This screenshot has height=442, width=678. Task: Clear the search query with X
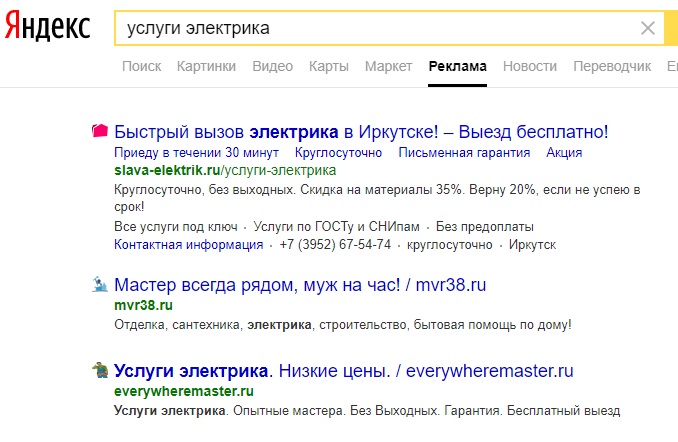(647, 29)
